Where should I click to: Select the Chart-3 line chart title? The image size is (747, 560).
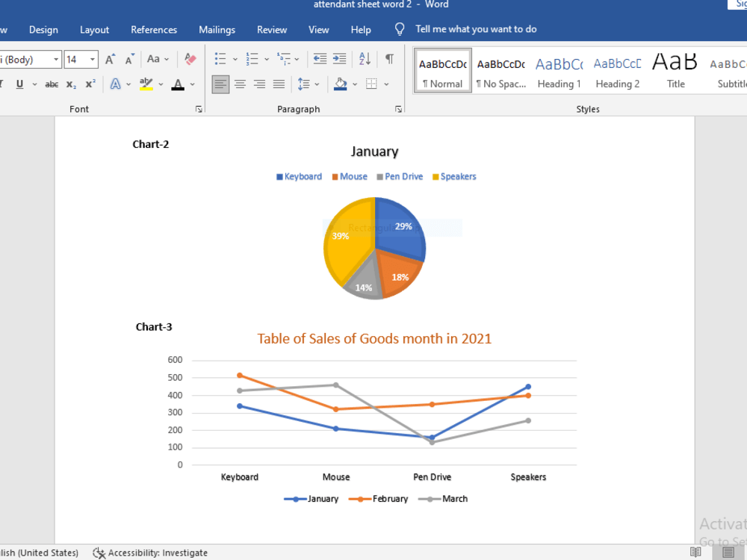(x=374, y=338)
